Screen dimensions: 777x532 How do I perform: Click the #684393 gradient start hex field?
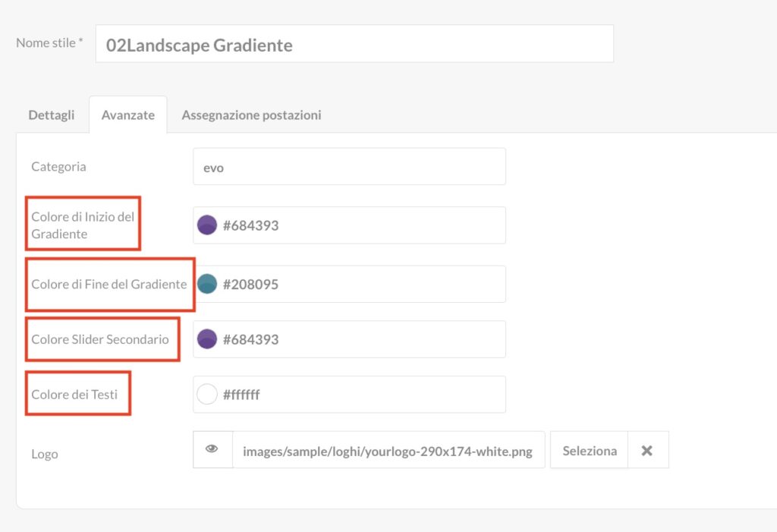click(x=349, y=225)
